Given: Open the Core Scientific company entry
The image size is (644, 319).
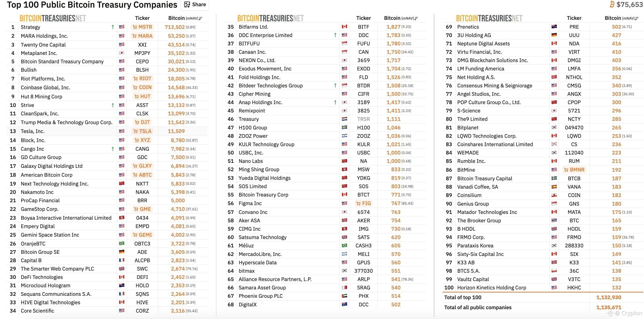Looking at the screenshot, I should [x=37, y=311].
